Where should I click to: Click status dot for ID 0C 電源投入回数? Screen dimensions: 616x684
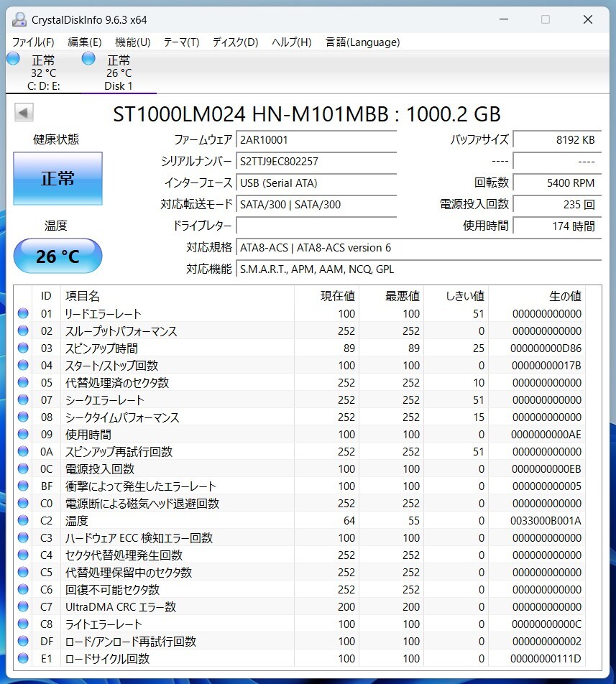coord(23,468)
